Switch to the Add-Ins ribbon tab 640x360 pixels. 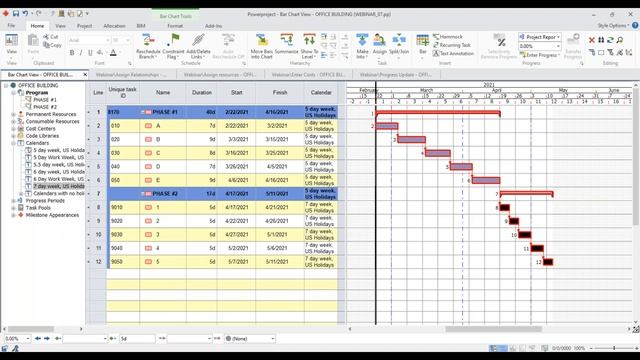coord(213,26)
